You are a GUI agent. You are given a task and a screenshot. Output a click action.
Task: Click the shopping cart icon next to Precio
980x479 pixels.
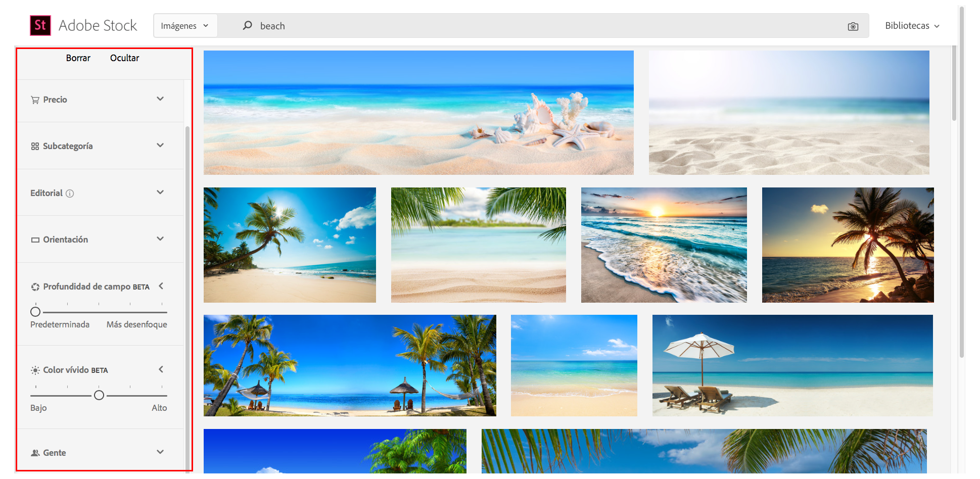[x=35, y=100]
